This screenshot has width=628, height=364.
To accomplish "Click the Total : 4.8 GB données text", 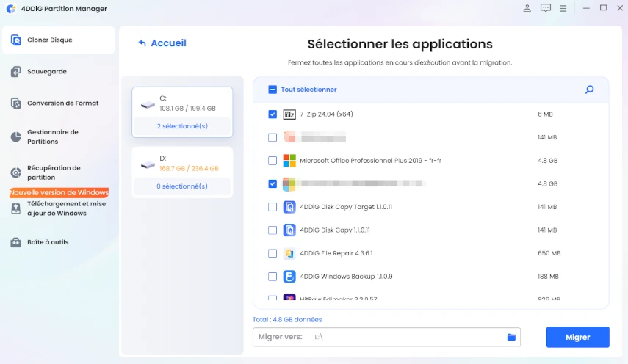I will click(287, 319).
